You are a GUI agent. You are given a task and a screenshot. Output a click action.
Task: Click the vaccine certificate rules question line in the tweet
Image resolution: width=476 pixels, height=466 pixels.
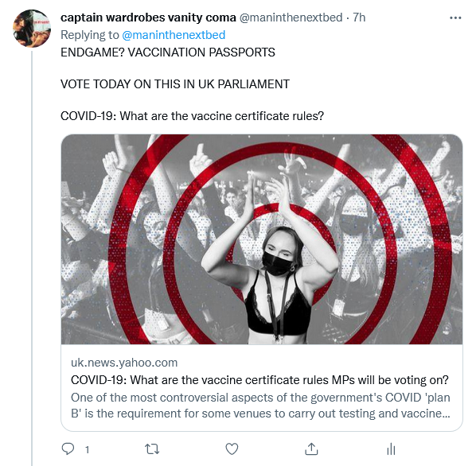coord(192,116)
